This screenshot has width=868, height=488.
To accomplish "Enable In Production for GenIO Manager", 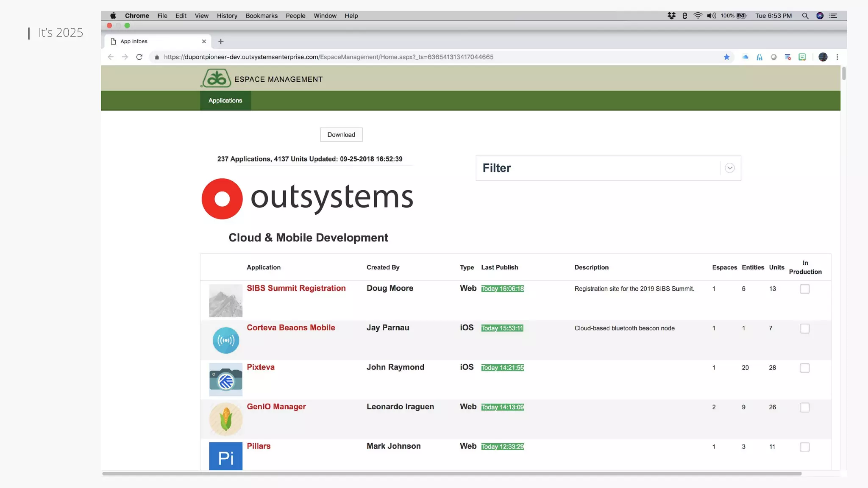I will pyautogui.click(x=804, y=408).
